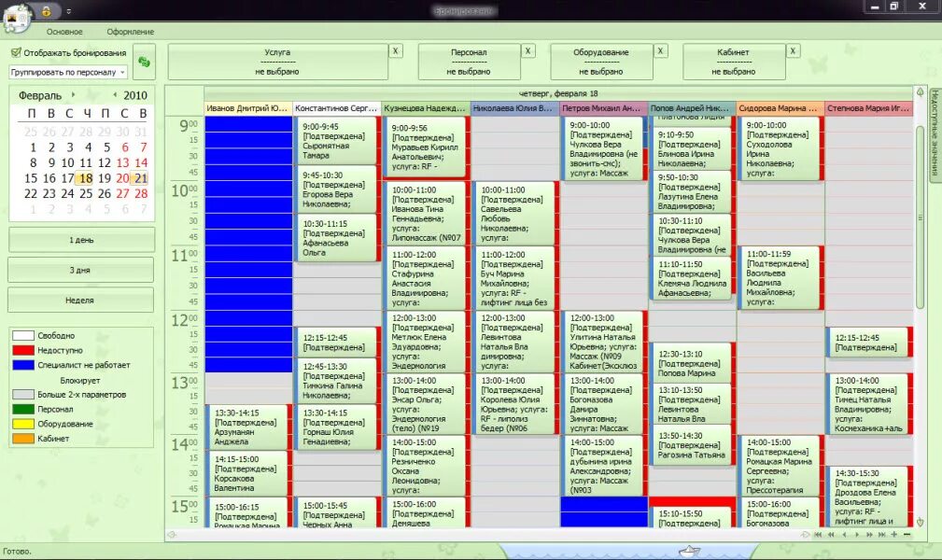Click the Услуга filter selector button
The width and height of the screenshot is (942, 560).
[277, 62]
